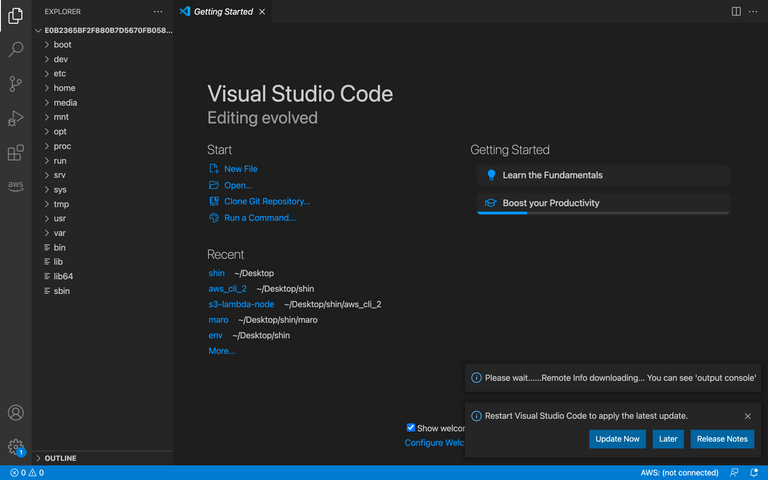Click the Open... link

tap(238, 185)
